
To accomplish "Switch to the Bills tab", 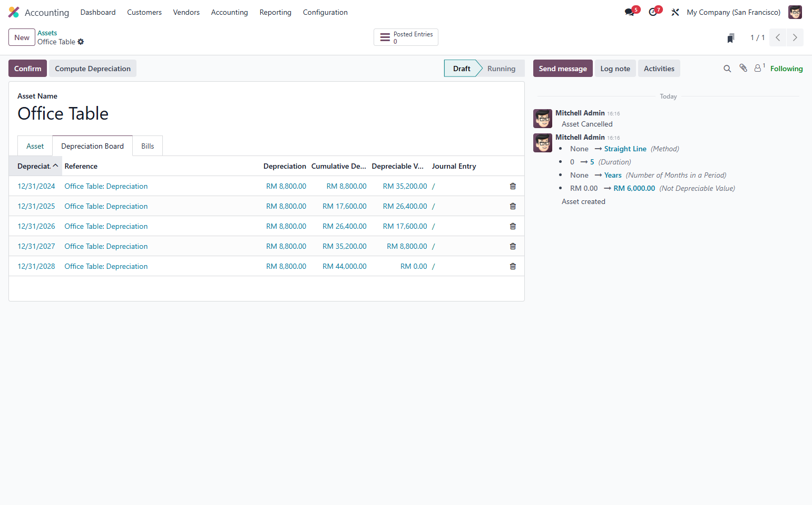I will 148,146.
